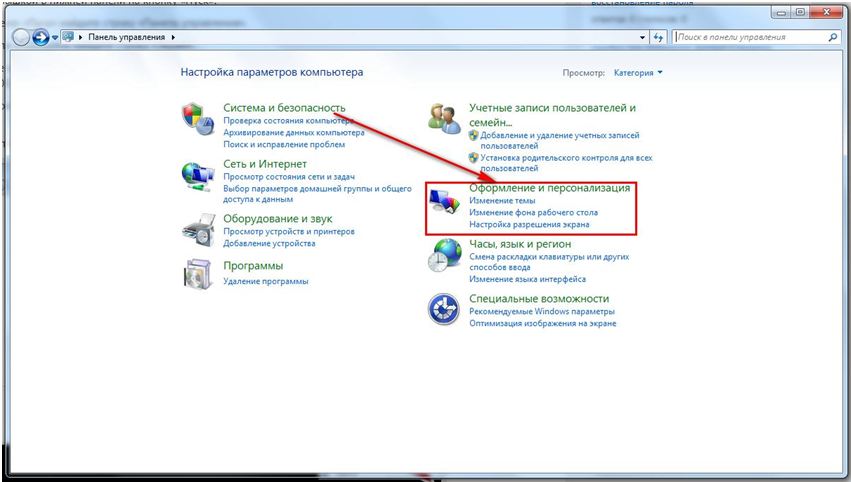Click the Network and Internet globe icon
This screenshot has height=482, width=851.
(197, 175)
